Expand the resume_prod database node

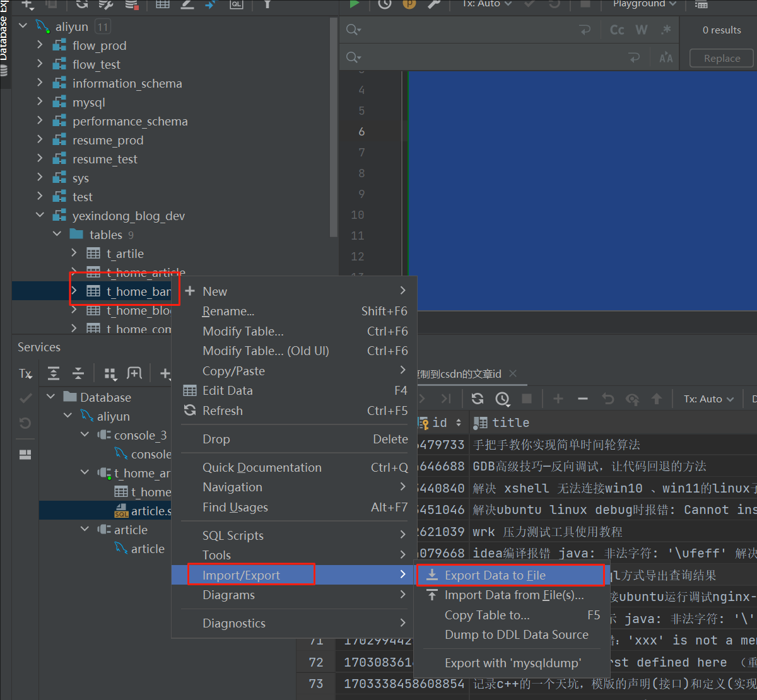40,140
